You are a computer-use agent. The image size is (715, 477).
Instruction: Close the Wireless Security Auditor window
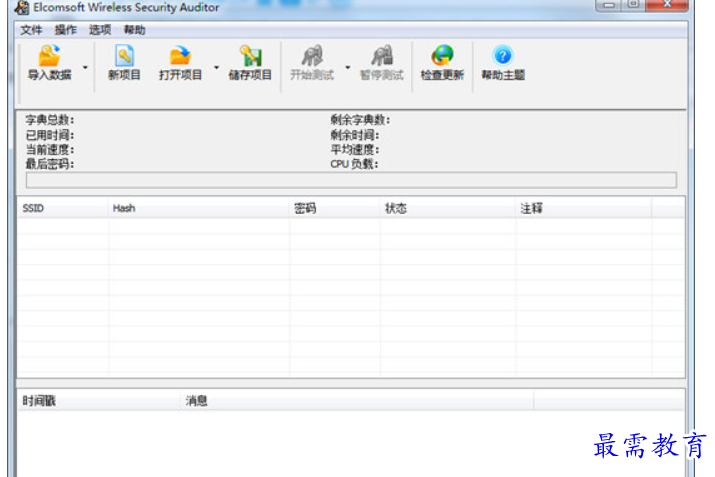pyautogui.click(x=667, y=4)
